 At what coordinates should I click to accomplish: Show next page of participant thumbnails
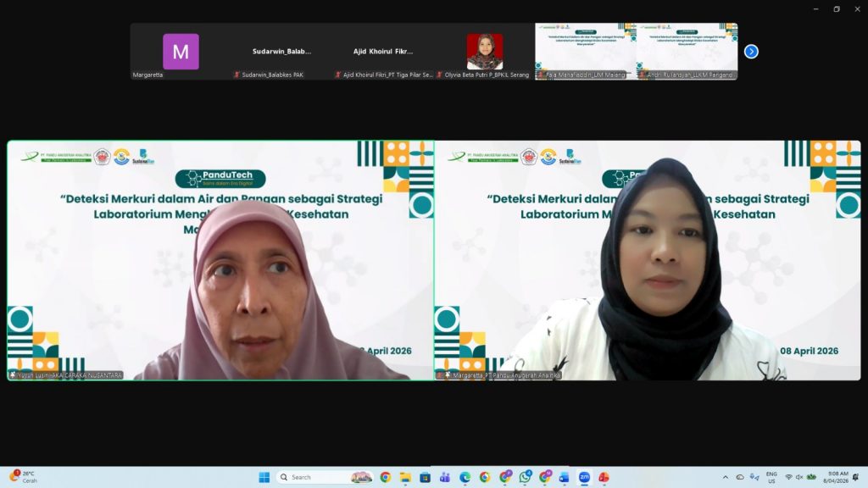(751, 52)
